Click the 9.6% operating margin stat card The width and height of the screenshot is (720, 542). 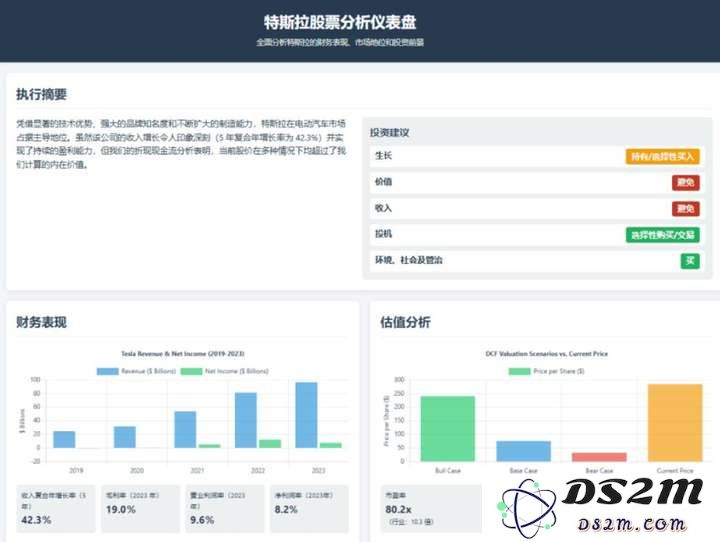pos(225,509)
